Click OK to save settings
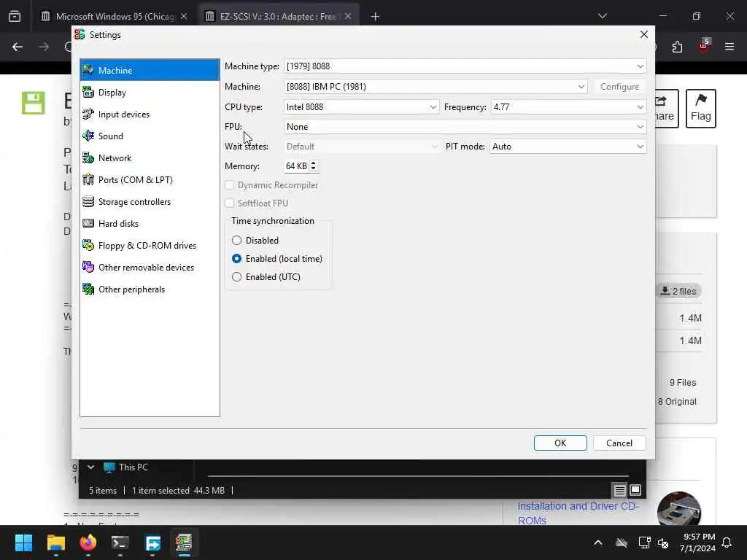The width and height of the screenshot is (747, 560). click(560, 443)
